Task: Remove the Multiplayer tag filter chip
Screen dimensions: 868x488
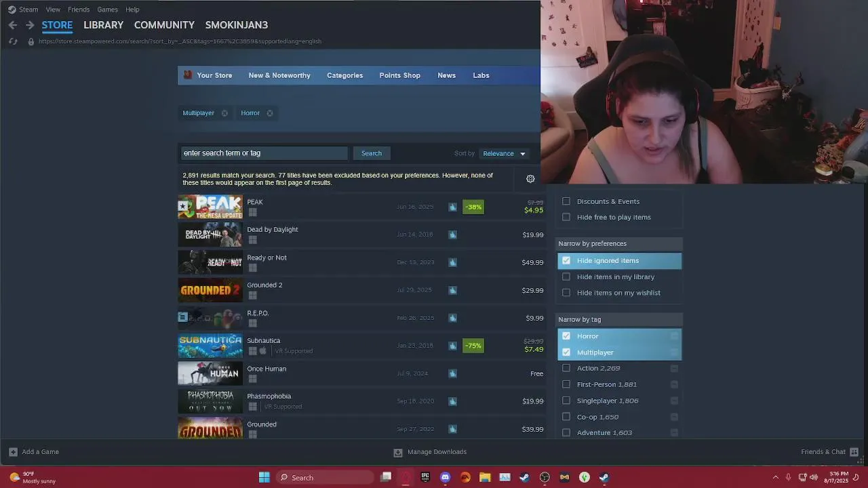Action: point(224,113)
